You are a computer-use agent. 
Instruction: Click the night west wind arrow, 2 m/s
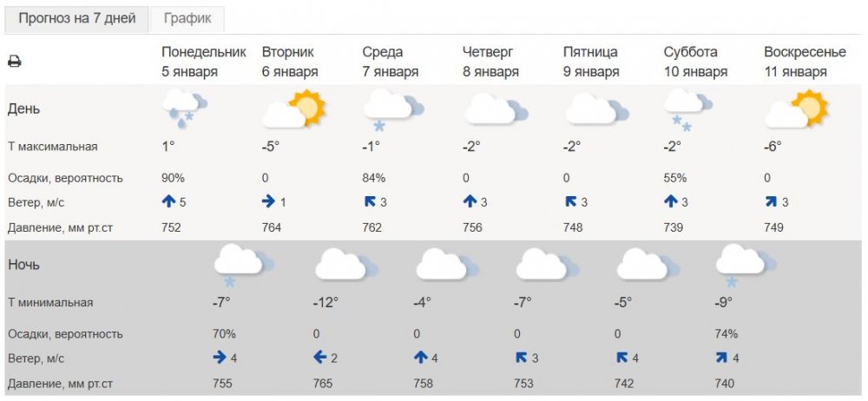[319, 358]
